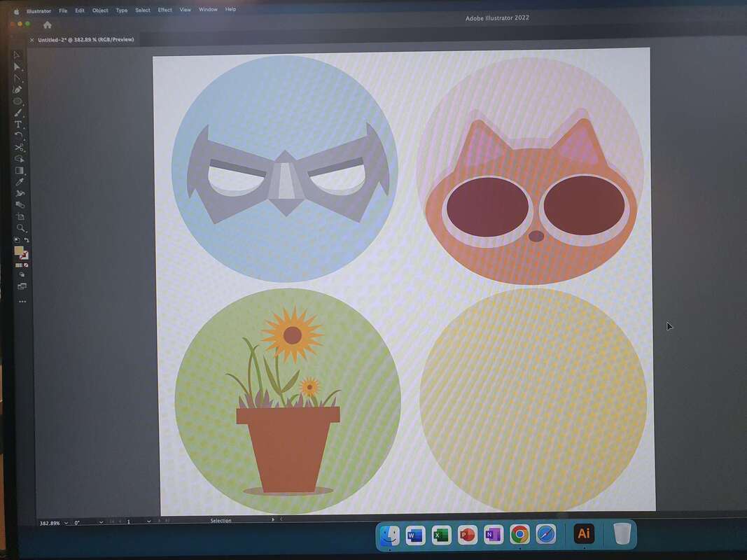Image resolution: width=747 pixels, height=560 pixels.
Task: Set paint to None in toolbar
Action: (x=27, y=265)
